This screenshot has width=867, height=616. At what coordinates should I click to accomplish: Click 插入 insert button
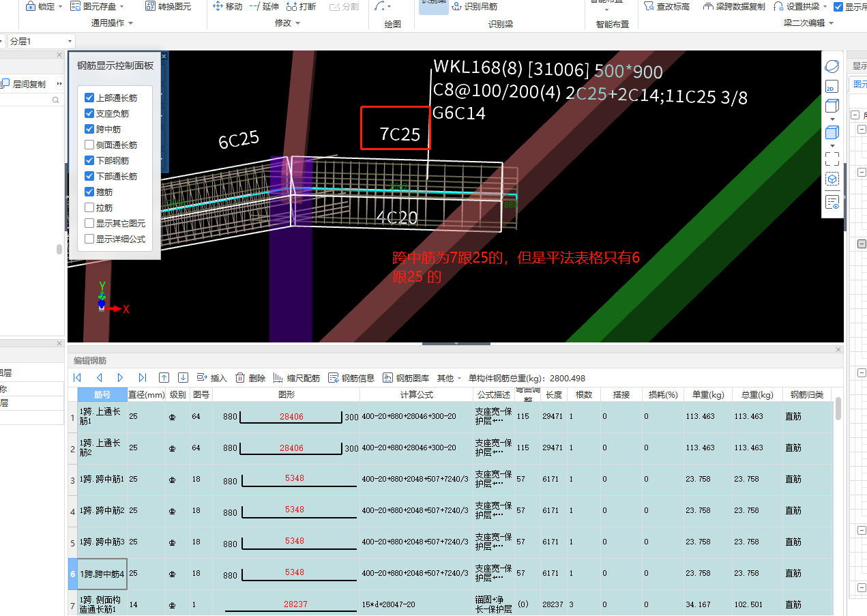pyautogui.click(x=211, y=378)
